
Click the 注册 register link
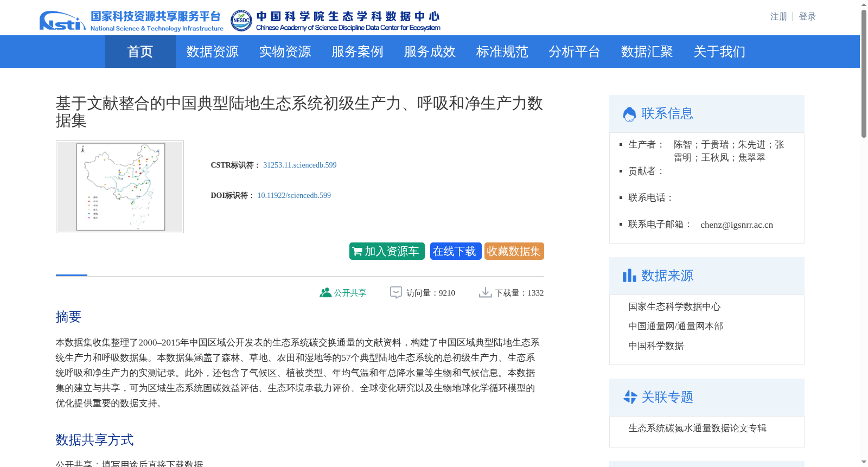pyautogui.click(x=778, y=17)
